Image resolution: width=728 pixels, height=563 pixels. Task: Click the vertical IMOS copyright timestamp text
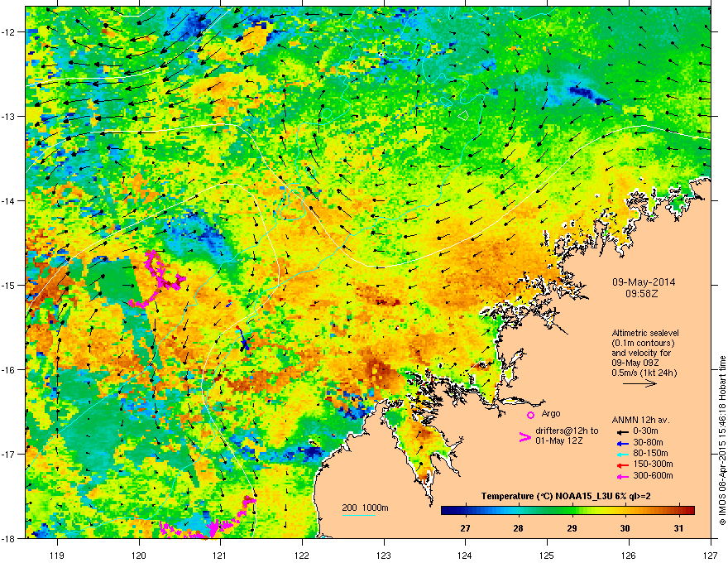click(x=722, y=440)
